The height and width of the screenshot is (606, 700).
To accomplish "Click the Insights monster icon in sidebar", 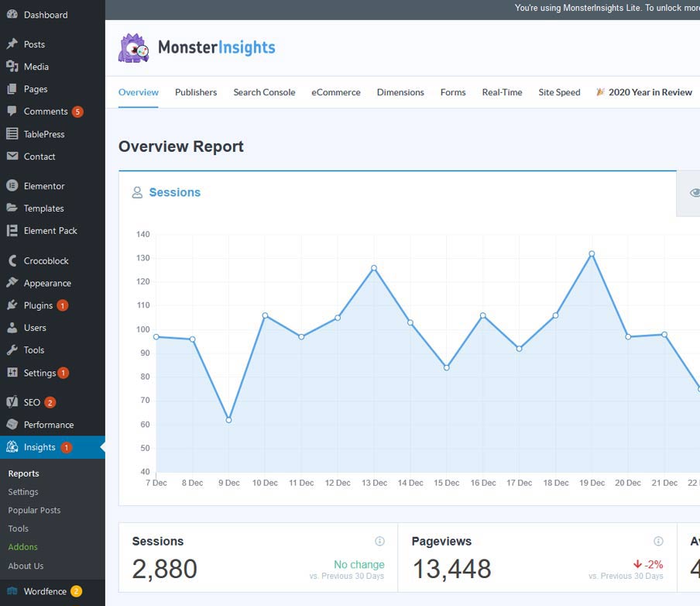I will pyautogui.click(x=12, y=447).
